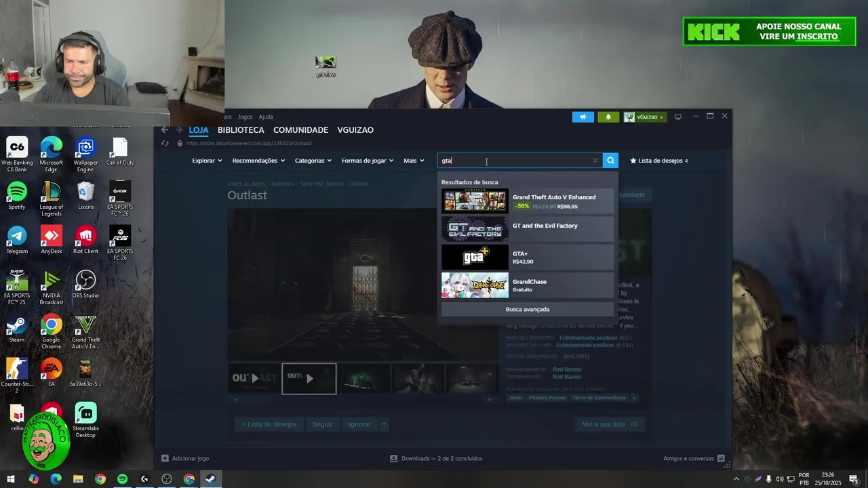The height and width of the screenshot is (488, 868).
Task: Open the Microsoft Edge desktop shortcut
Action: click(x=52, y=155)
